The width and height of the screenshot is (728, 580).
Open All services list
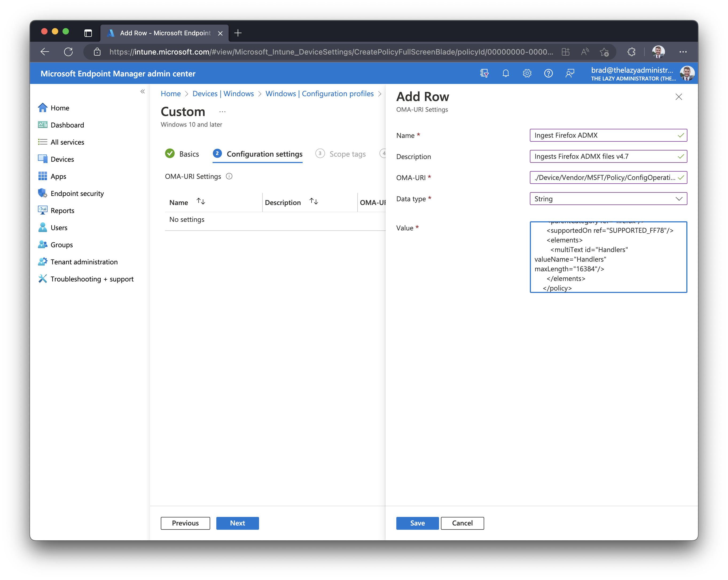tap(61, 142)
